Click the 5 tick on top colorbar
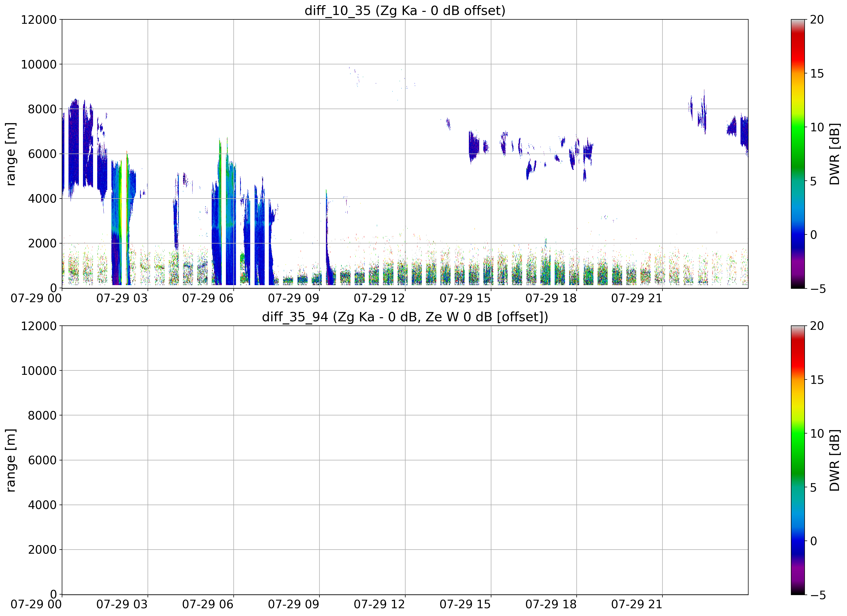 813,181
